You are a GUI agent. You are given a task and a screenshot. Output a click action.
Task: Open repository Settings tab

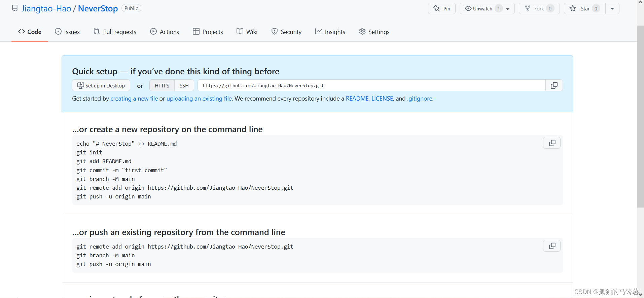pyautogui.click(x=374, y=32)
